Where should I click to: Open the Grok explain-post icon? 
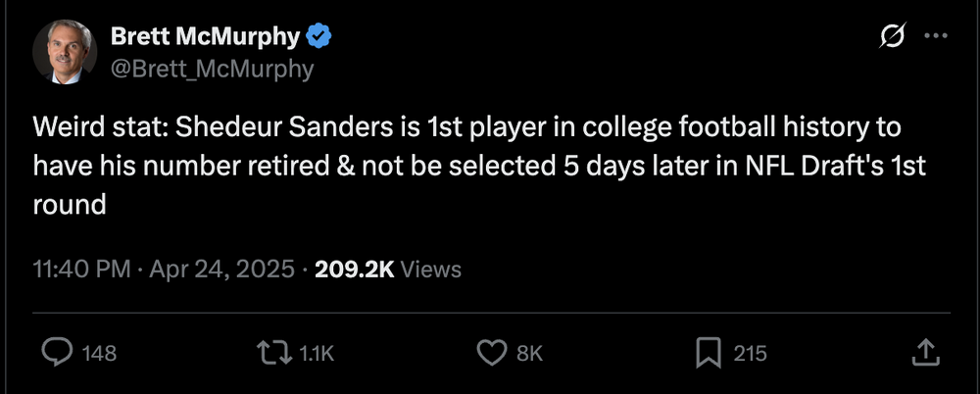coord(892,36)
